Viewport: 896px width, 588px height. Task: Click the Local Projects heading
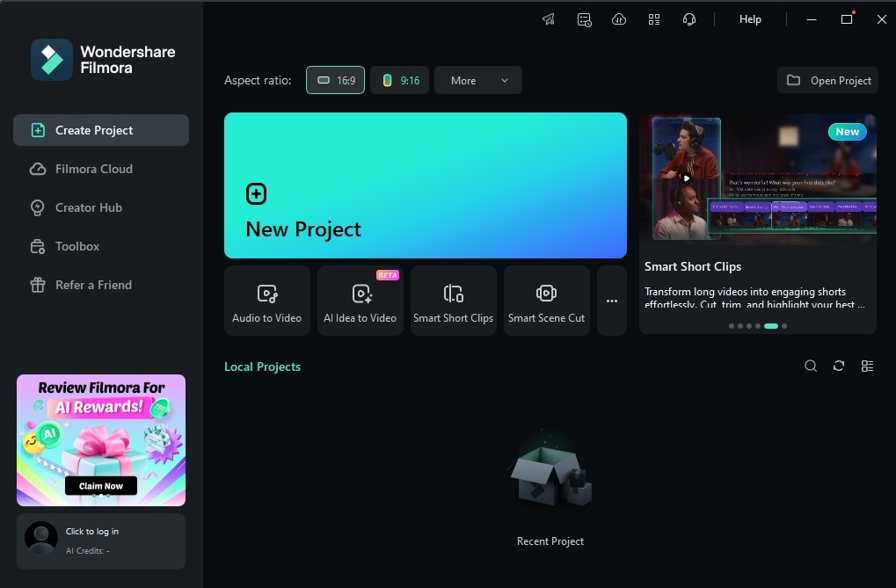point(262,367)
